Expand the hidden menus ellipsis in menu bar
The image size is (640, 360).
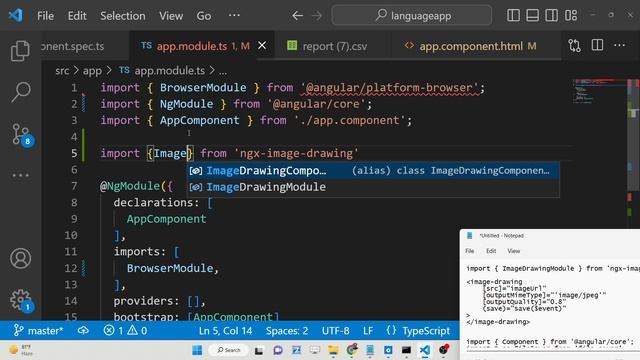click(x=234, y=16)
